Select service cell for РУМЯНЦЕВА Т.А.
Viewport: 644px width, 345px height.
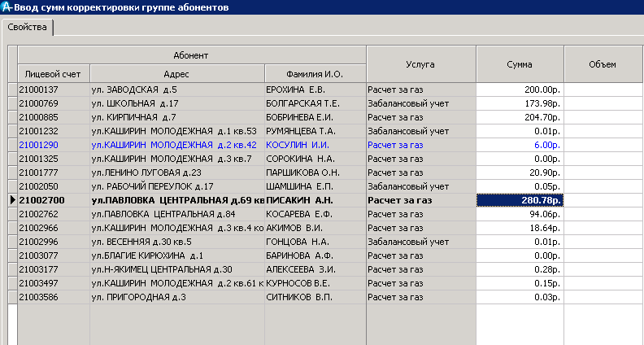[x=420, y=131]
